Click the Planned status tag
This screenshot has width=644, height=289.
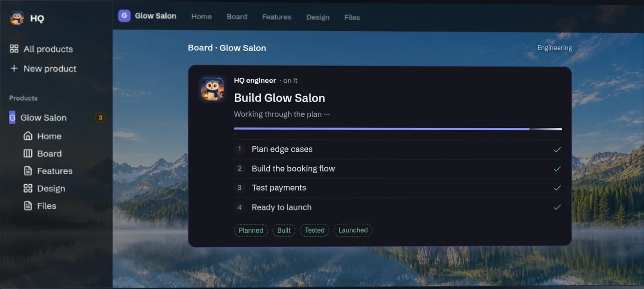[251, 230]
